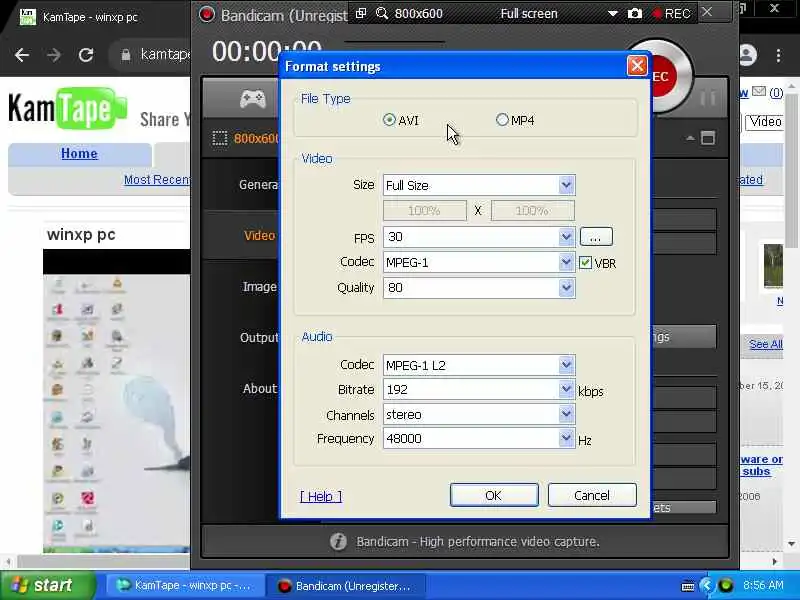This screenshot has width=800, height=600.
Task: Click the KamTape logo
Action: [66, 108]
